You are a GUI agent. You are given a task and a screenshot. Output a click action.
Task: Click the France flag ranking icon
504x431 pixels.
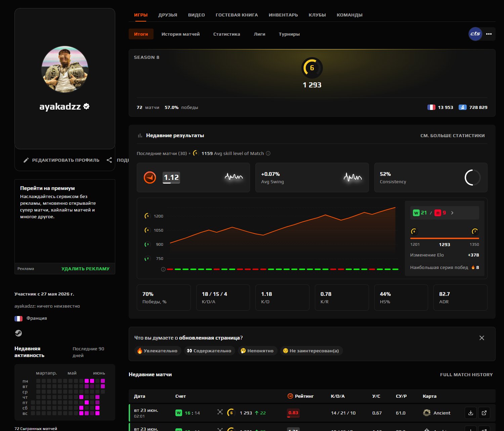[431, 107]
